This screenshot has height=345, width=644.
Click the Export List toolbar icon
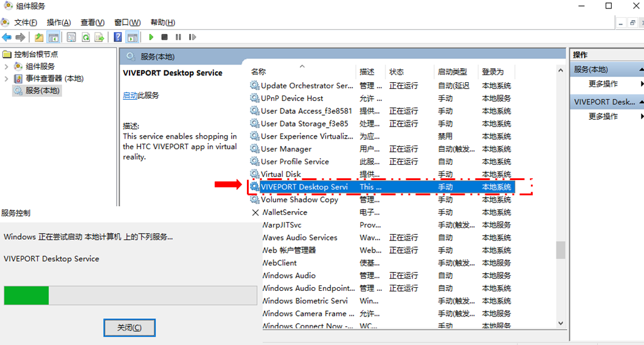[x=99, y=37]
